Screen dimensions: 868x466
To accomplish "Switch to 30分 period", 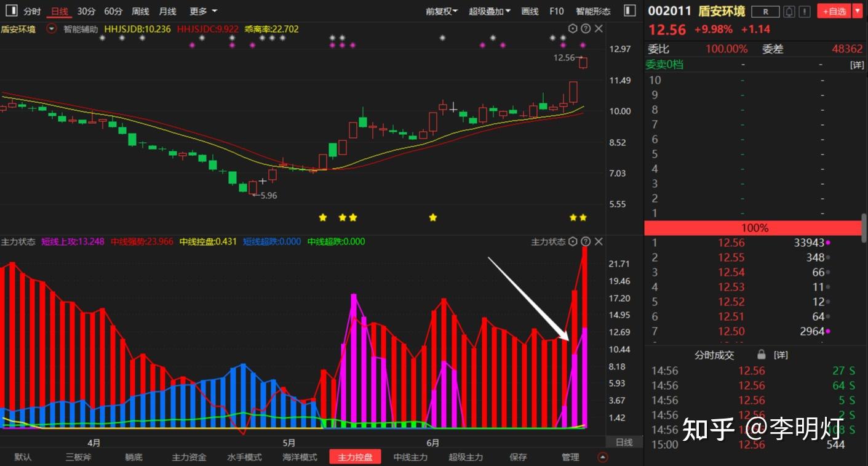I will click(x=86, y=11).
